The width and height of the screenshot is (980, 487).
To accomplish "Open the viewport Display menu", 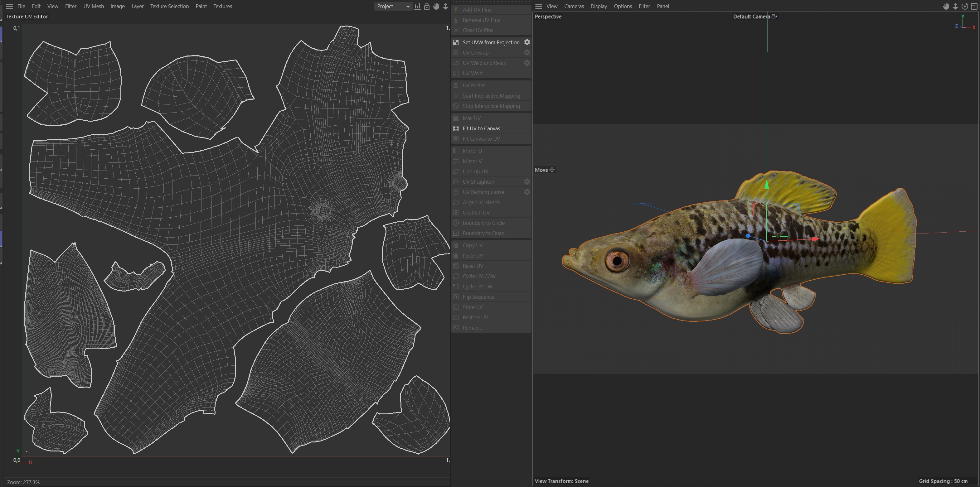I will [599, 7].
